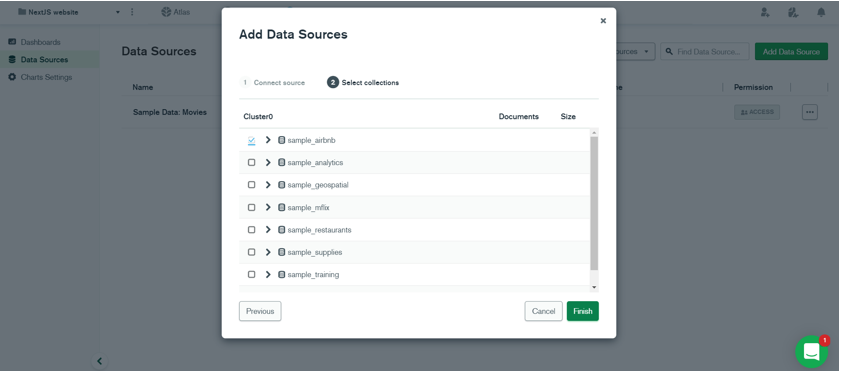Click the Cancel button

(x=543, y=311)
